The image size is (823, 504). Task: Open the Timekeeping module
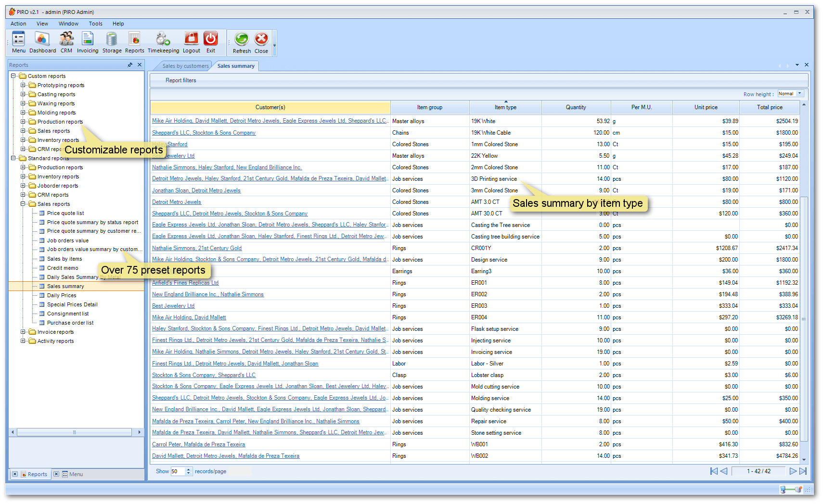pyautogui.click(x=163, y=42)
